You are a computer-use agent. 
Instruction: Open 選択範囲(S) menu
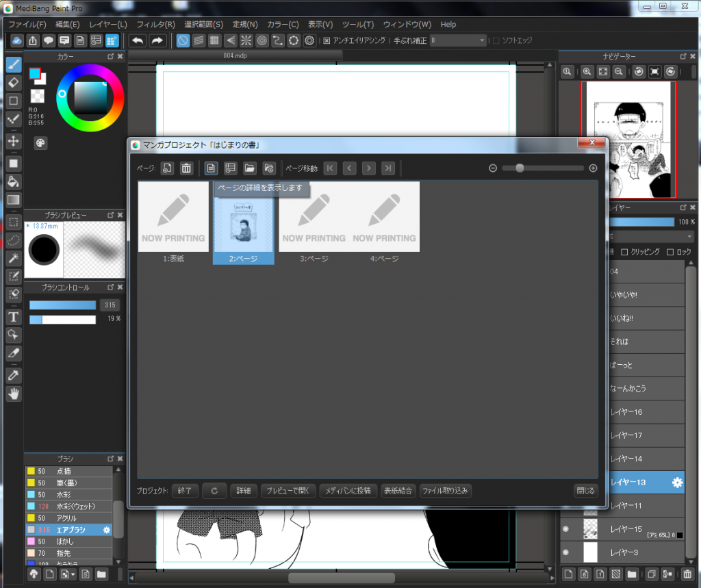pyautogui.click(x=204, y=25)
